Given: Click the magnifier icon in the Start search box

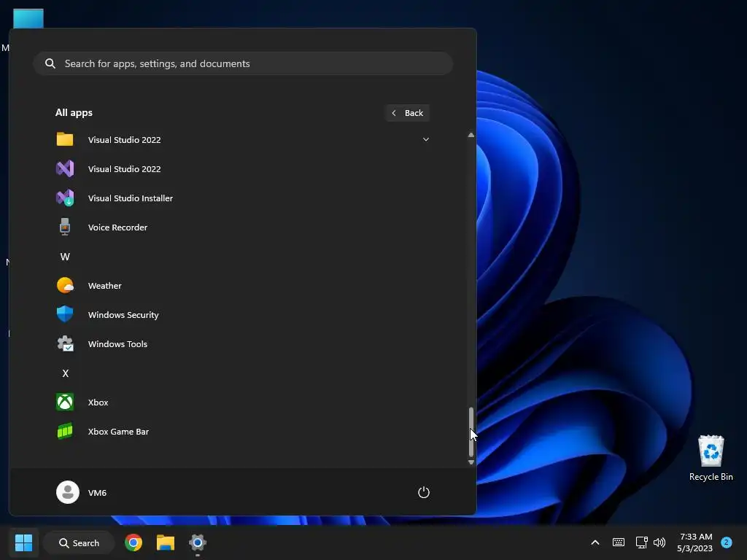Looking at the screenshot, I should click(x=50, y=63).
